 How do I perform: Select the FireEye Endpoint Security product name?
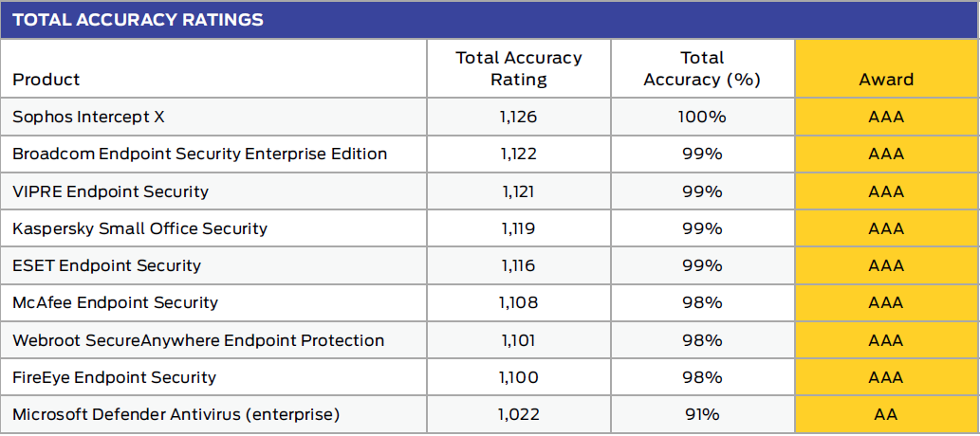[114, 377]
